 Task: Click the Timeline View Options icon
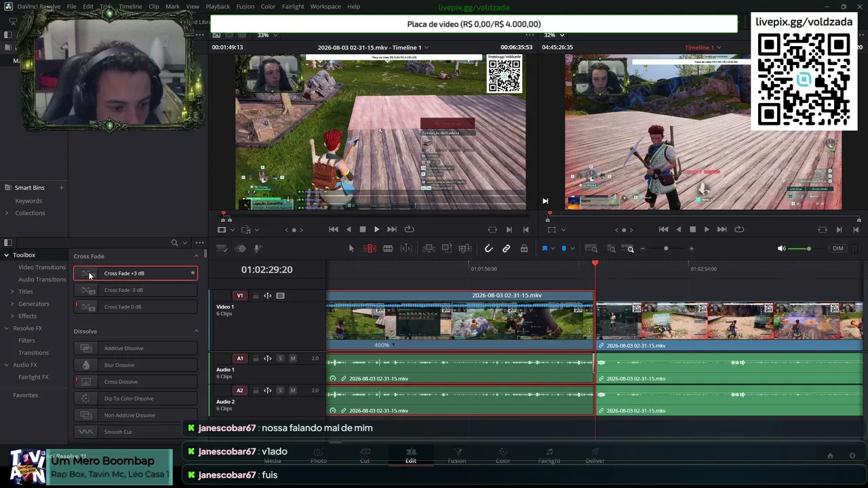click(222, 249)
